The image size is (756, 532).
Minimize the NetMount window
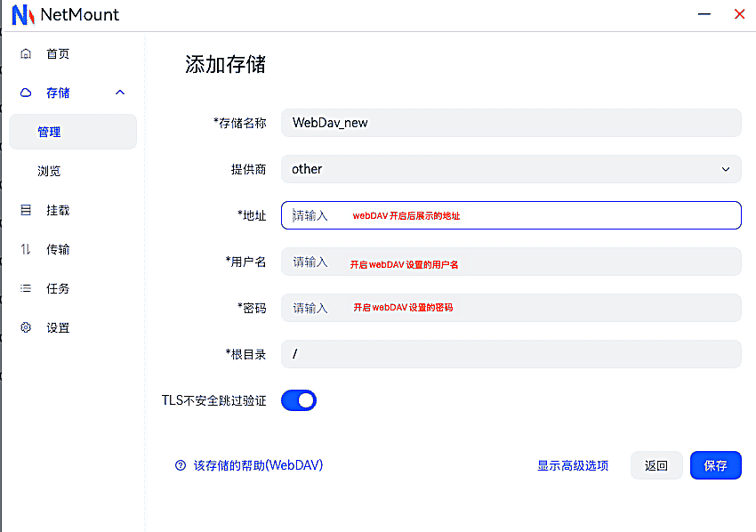click(704, 14)
